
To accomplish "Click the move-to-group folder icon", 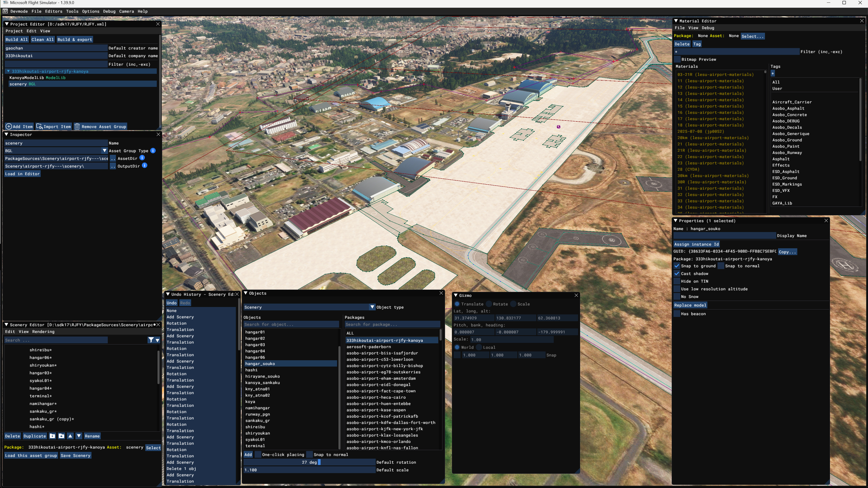I will [x=61, y=436].
